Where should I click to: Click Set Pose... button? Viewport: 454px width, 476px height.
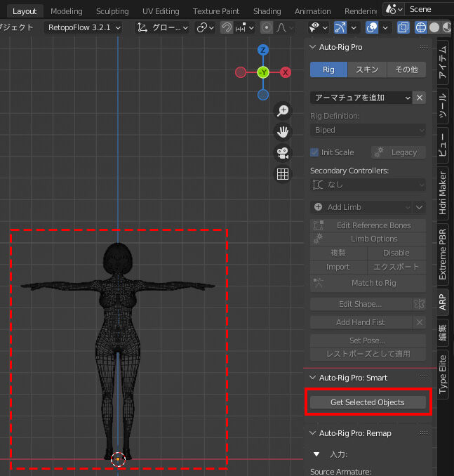[368, 341]
